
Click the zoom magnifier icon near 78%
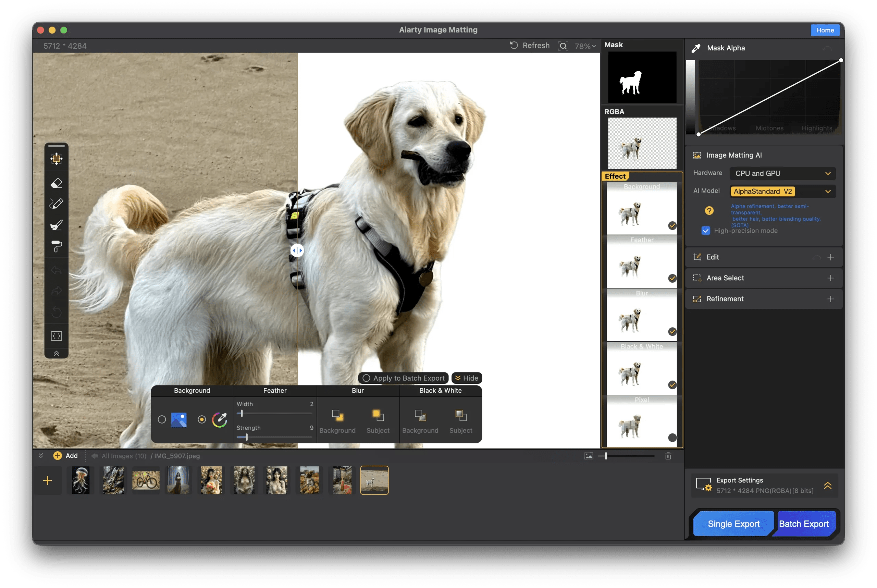pos(563,46)
